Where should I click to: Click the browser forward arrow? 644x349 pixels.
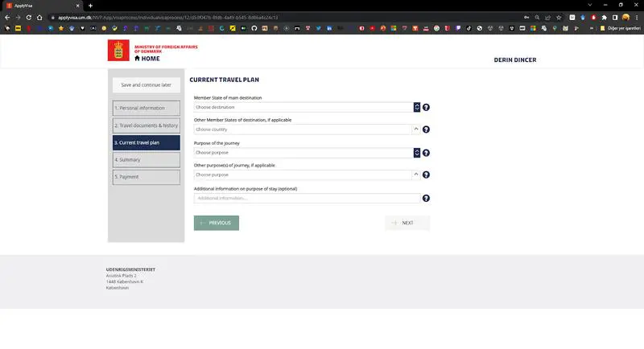[x=18, y=18]
